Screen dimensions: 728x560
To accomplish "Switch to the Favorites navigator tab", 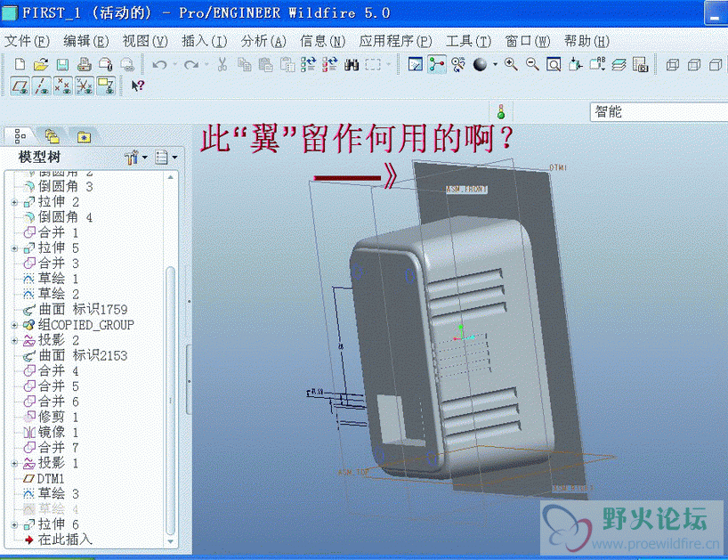I will [84, 136].
